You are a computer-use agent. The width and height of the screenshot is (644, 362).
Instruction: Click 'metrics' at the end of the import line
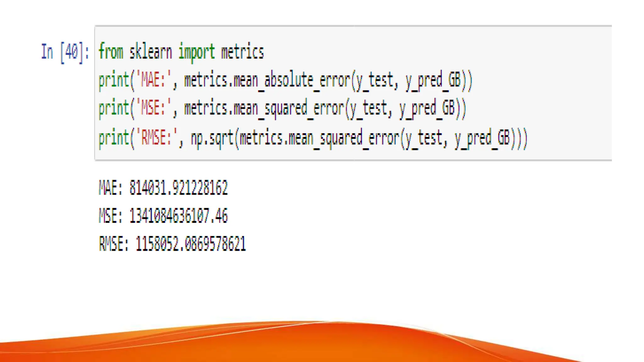[242, 52]
